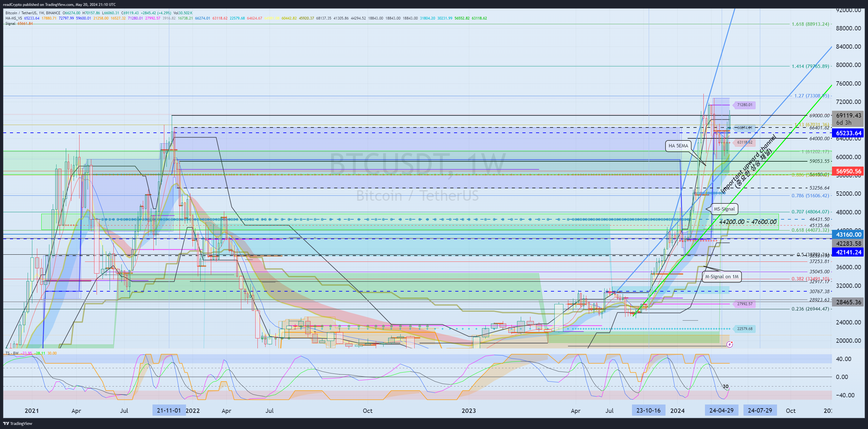Click the important upward channel annotation text
The height and width of the screenshot is (429, 868).
tap(749, 164)
